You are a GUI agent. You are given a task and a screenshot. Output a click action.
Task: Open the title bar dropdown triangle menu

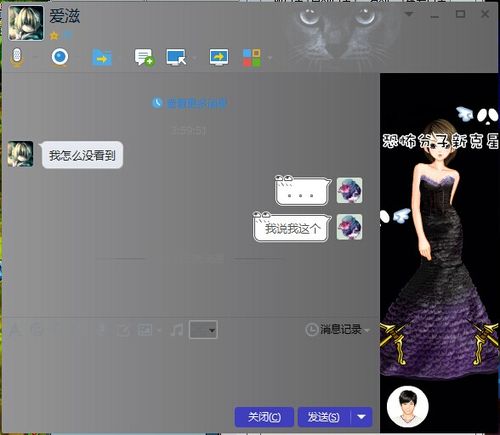pyautogui.click(x=409, y=14)
